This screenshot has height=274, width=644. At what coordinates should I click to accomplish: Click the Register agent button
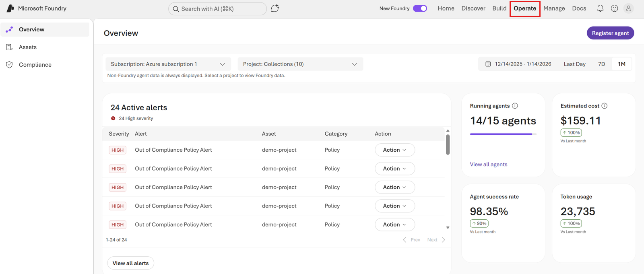click(x=610, y=33)
